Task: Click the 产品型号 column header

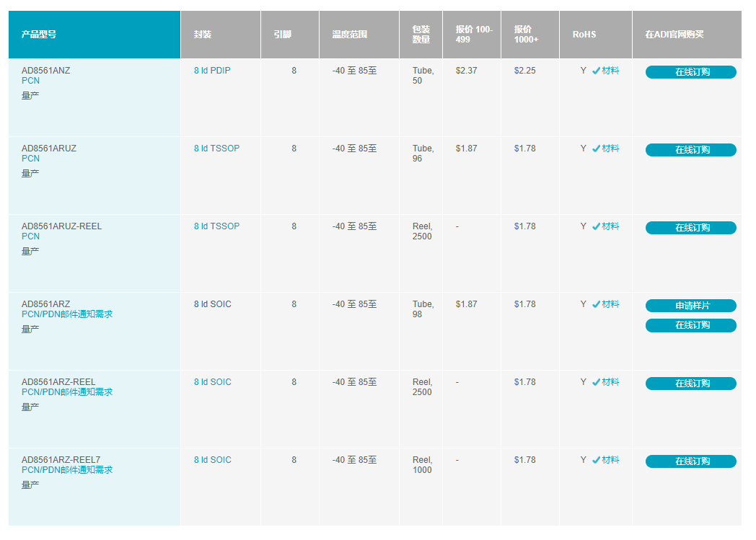Action: (x=94, y=35)
